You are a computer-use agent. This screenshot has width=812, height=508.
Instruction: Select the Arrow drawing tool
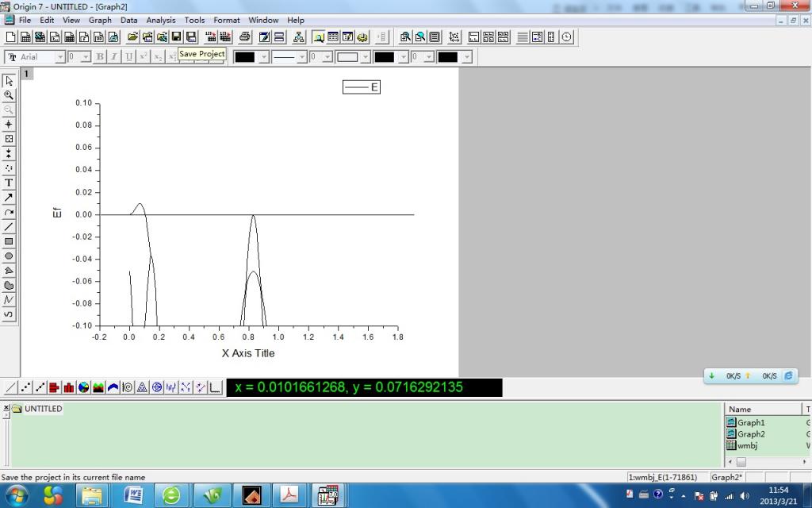(x=9, y=198)
